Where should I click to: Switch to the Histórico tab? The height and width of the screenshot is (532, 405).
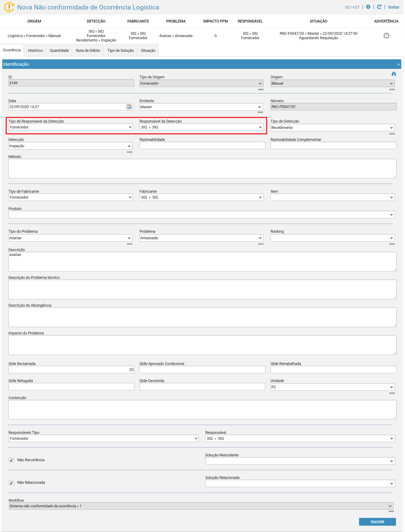pyautogui.click(x=35, y=51)
